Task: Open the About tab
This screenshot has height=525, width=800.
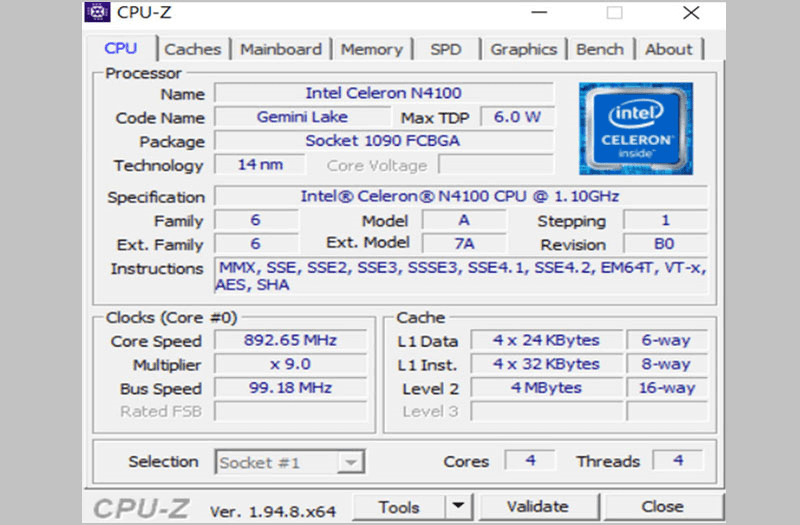Action: pos(668,49)
